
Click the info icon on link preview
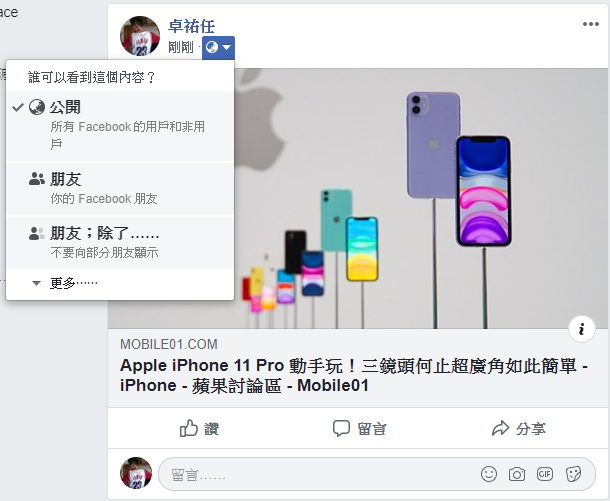tap(582, 329)
